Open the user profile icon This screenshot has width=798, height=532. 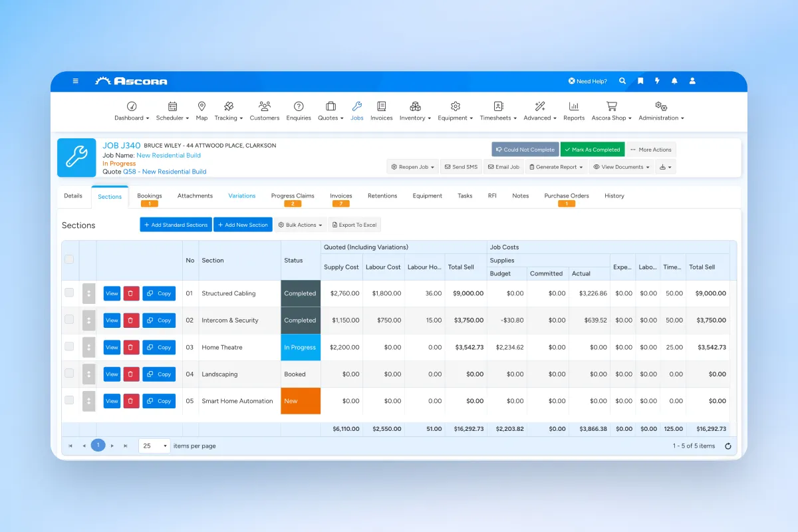tap(692, 81)
